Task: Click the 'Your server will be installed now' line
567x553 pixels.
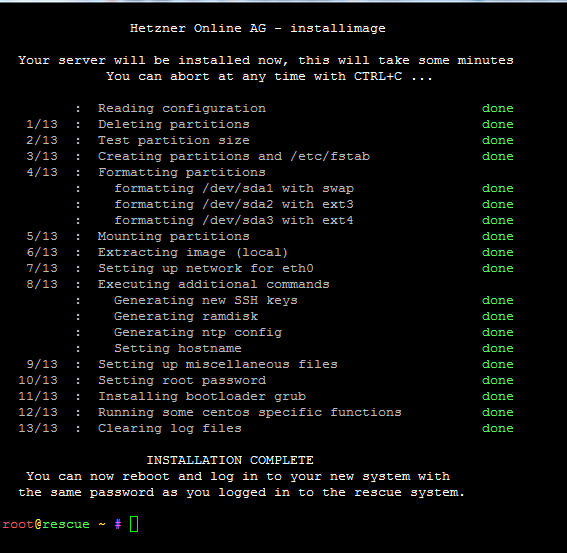Action: pos(266,60)
